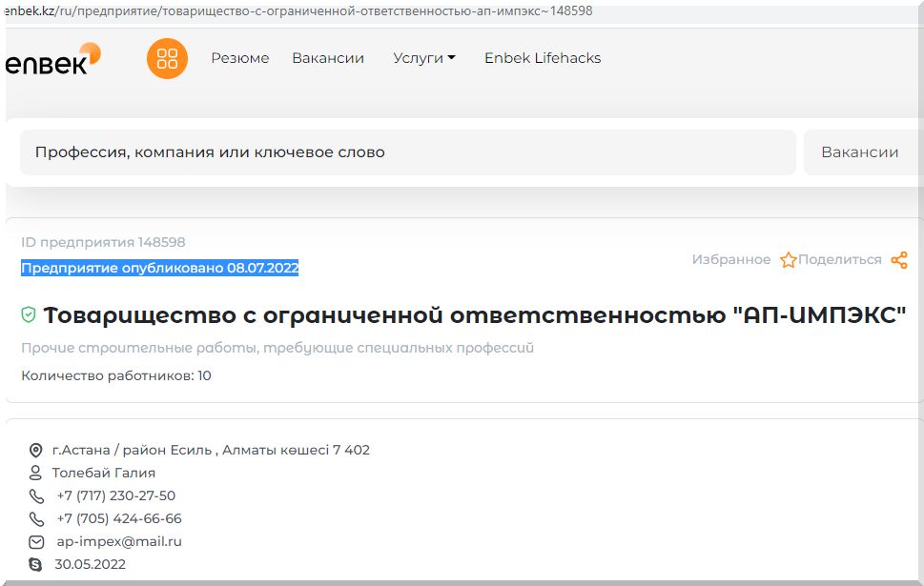Click the company title АП-ИМПЭКС
The height and width of the screenshot is (586, 924).
coord(474,315)
